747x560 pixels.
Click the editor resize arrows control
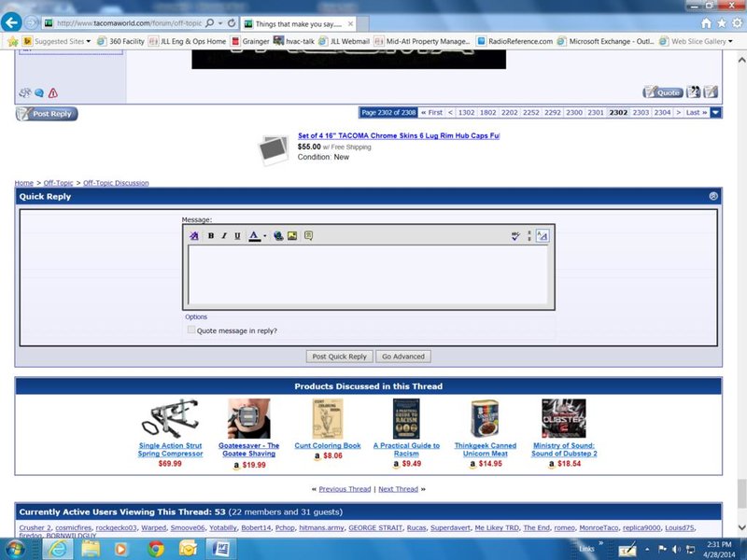tap(529, 236)
